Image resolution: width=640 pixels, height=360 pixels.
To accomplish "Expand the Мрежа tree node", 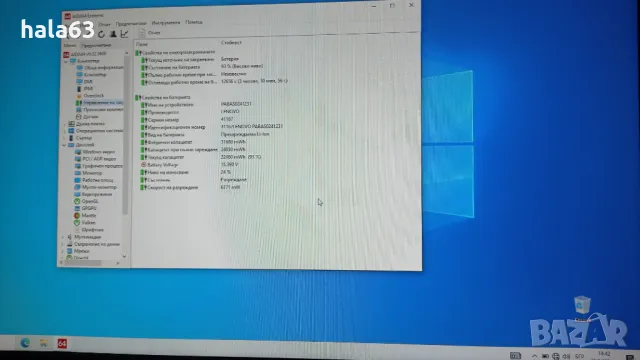I will click(63, 251).
